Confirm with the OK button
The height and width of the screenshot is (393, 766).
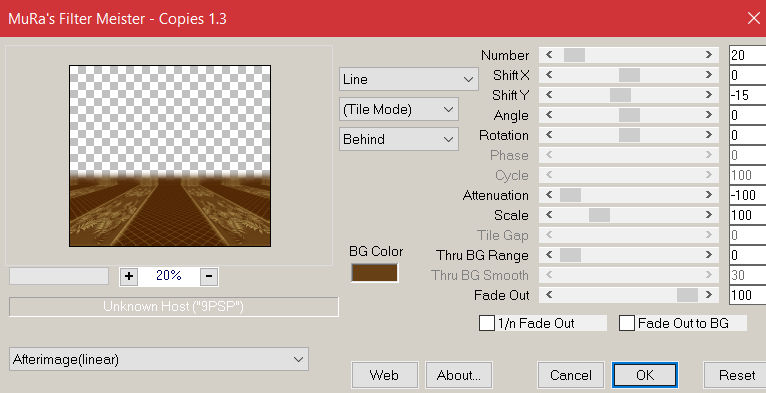pyautogui.click(x=645, y=375)
